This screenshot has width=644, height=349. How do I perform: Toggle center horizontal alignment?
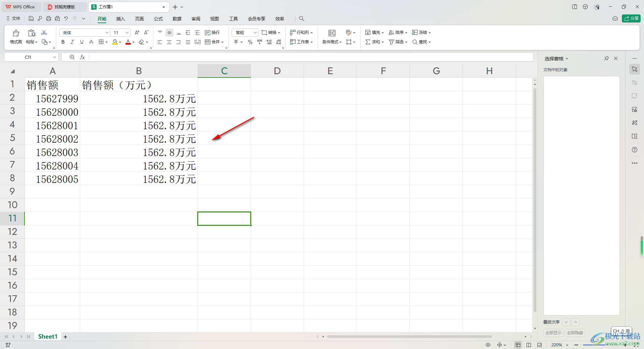click(169, 42)
